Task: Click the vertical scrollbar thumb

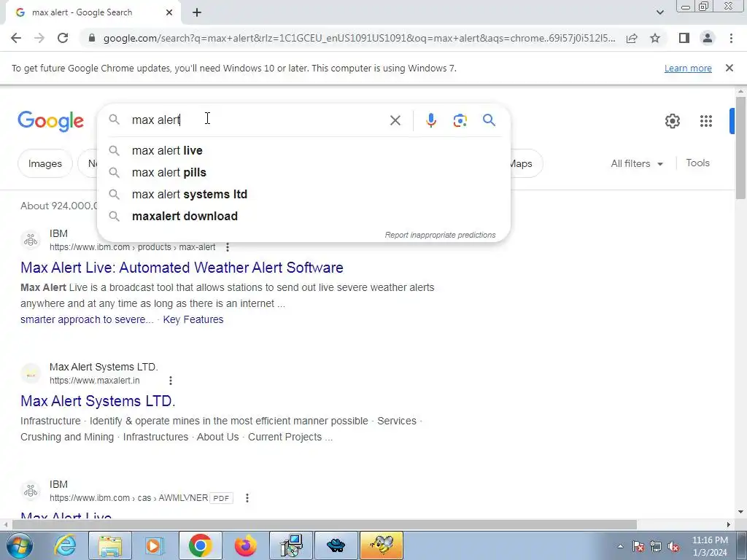Action: click(x=740, y=147)
